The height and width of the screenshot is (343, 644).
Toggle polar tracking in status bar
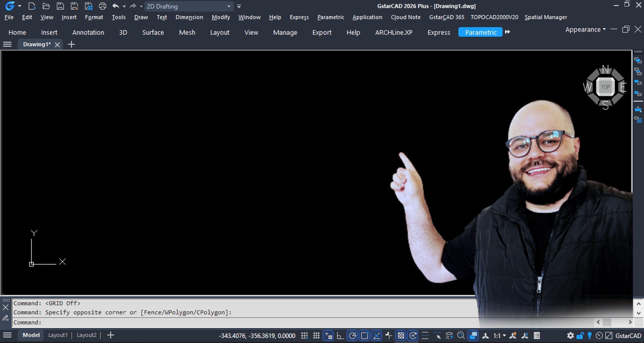353,335
